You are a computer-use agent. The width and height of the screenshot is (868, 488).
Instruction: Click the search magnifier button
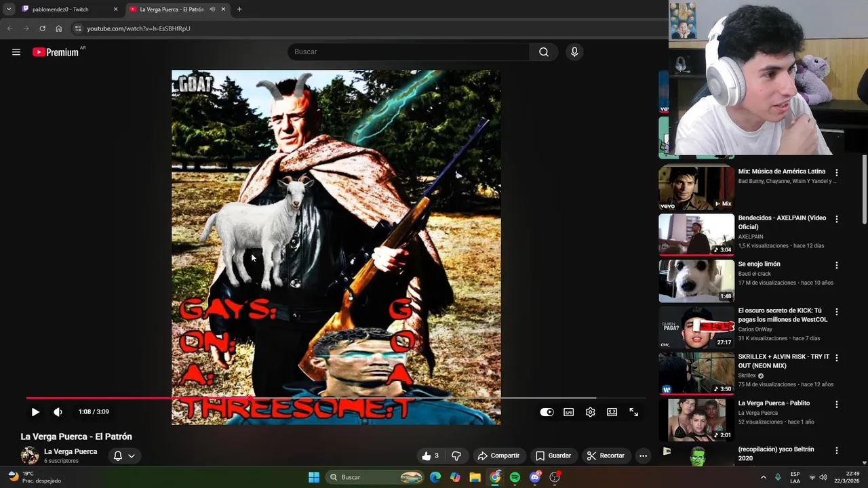click(544, 52)
